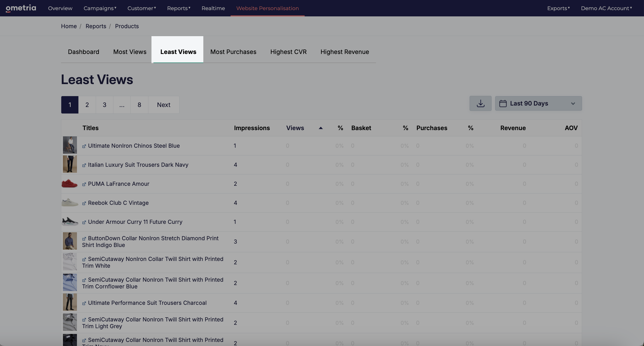Open the Ultimate NonIron Chinos Steel Blue product
The width and height of the screenshot is (644, 346).
pos(134,146)
